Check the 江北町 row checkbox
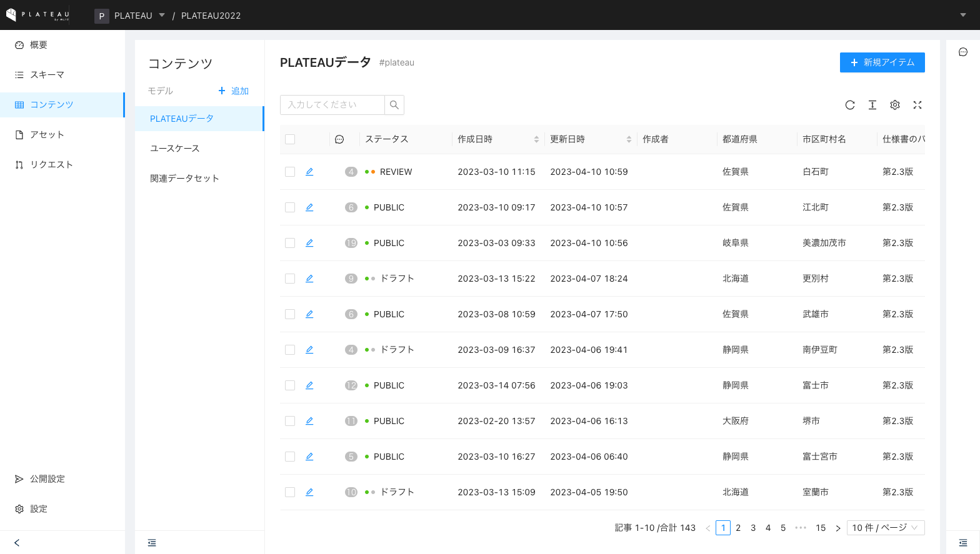980x554 pixels. (x=290, y=207)
